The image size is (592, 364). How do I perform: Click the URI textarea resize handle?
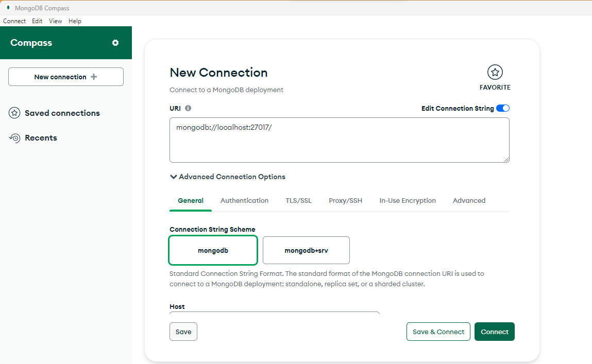tap(506, 159)
